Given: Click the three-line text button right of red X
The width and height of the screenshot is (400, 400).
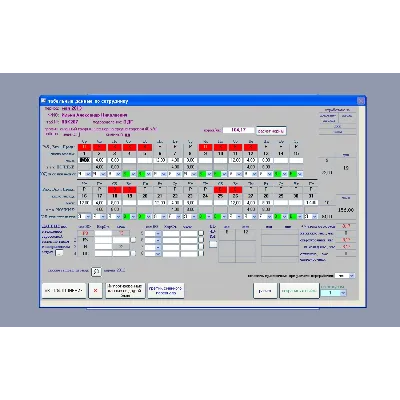Looking at the screenshot, I should click(125, 291).
